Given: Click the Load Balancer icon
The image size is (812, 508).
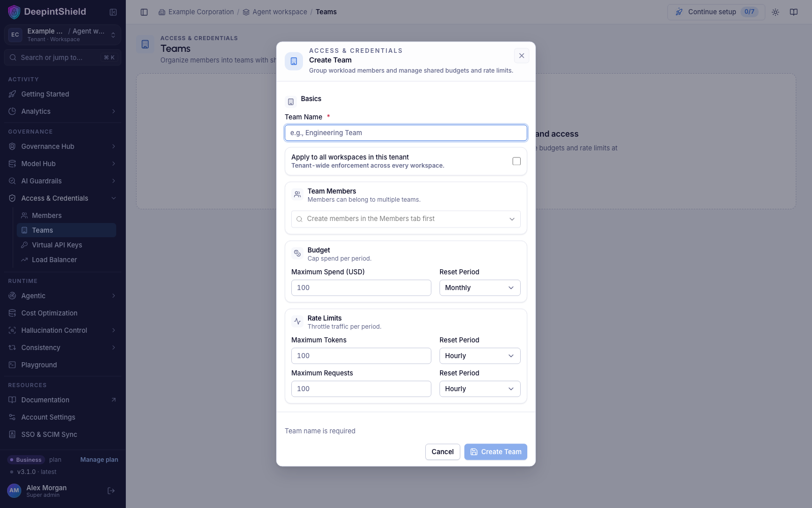Looking at the screenshot, I should pyautogui.click(x=24, y=260).
